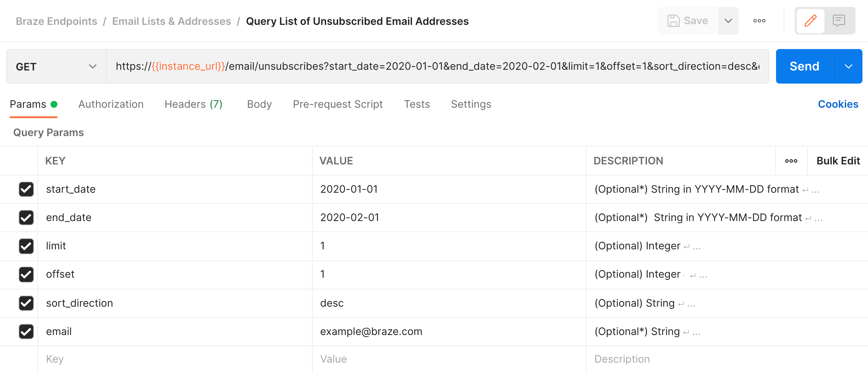Screen dimensions: 868x373
Task: Click the Save icon in the toolbar
Action: pyautogui.click(x=673, y=21)
